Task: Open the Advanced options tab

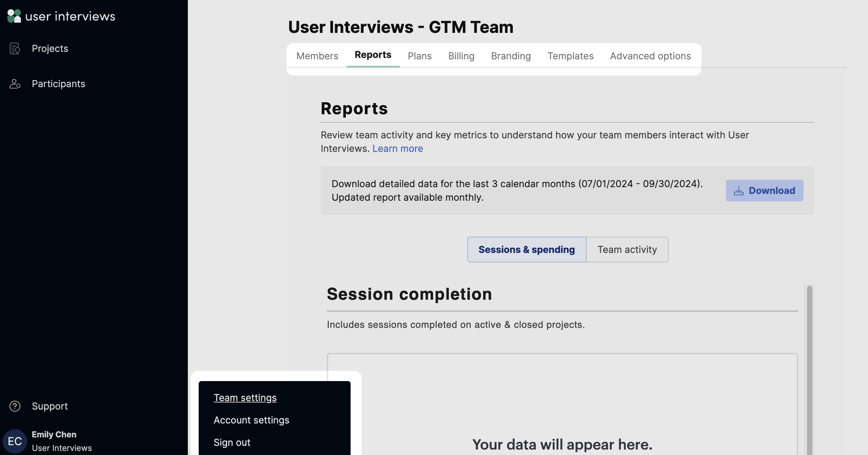Action: (650, 56)
